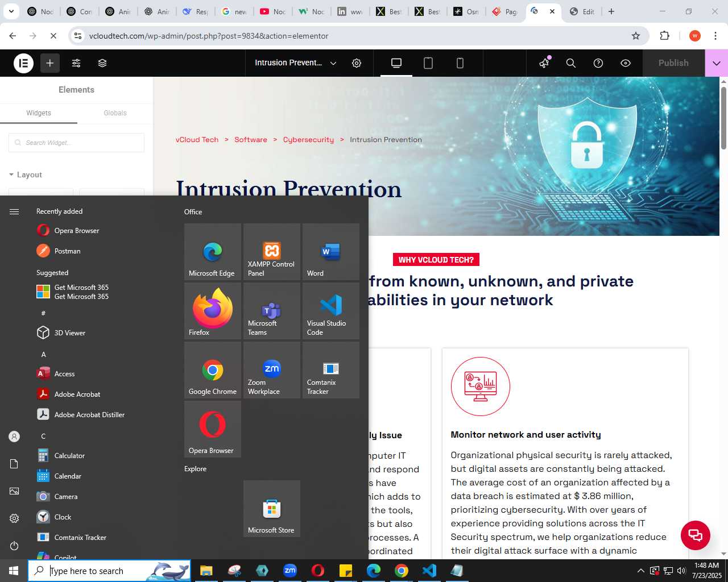
Task: Expand Start menu hamburger button
Action: [14, 211]
